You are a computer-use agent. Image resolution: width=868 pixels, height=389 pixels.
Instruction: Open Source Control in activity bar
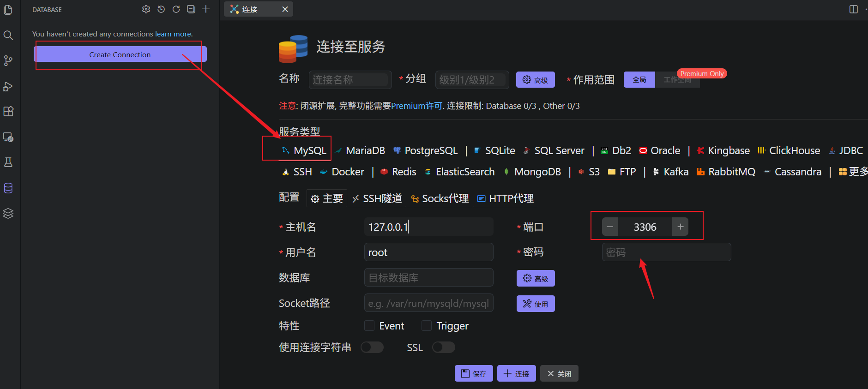click(x=8, y=60)
